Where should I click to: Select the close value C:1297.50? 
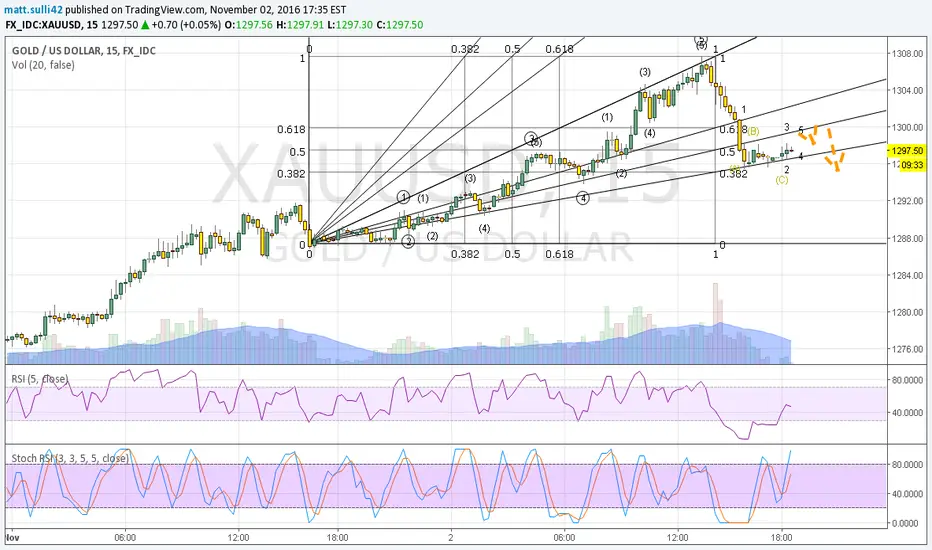coord(400,25)
